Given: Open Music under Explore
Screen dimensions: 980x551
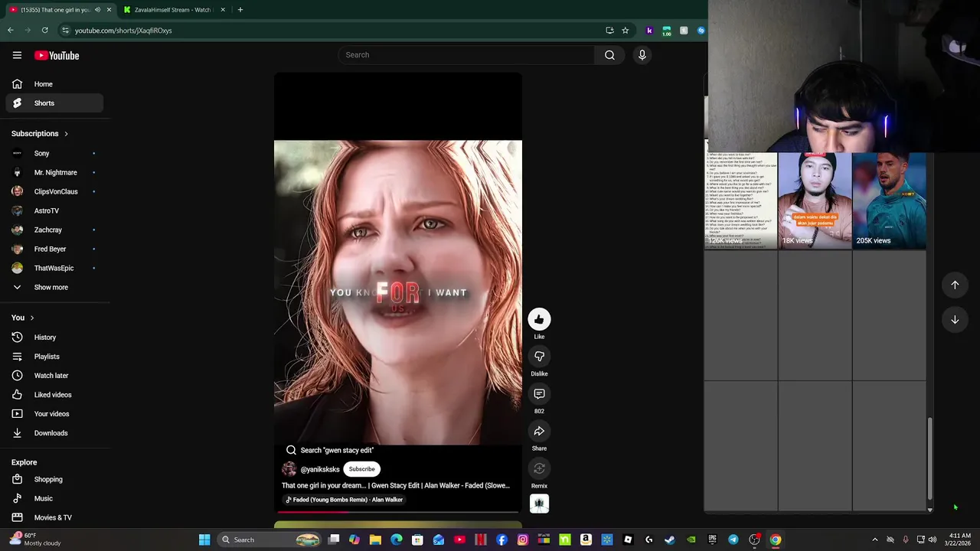Looking at the screenshot, I should tap(54, 499).
